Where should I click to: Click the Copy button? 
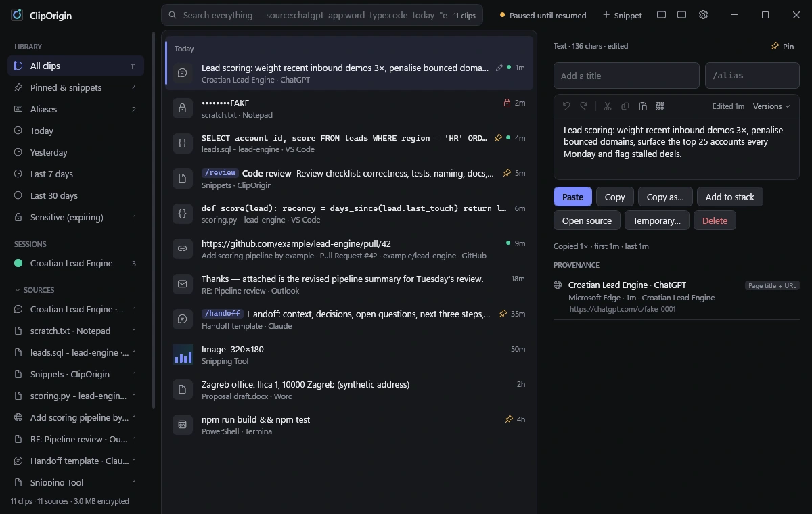(614, 197)
